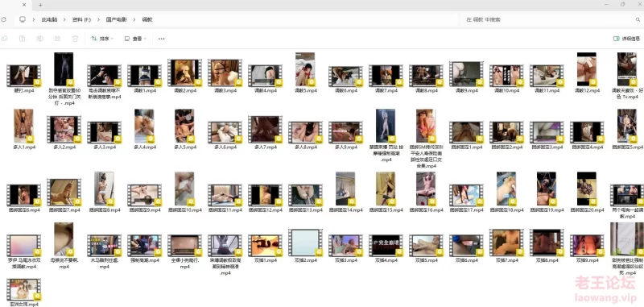The height and width of the screenshot is (307, 644).
Task: Go to 资料 (F:) breadcrumb
Action: (x=81, y=19)
